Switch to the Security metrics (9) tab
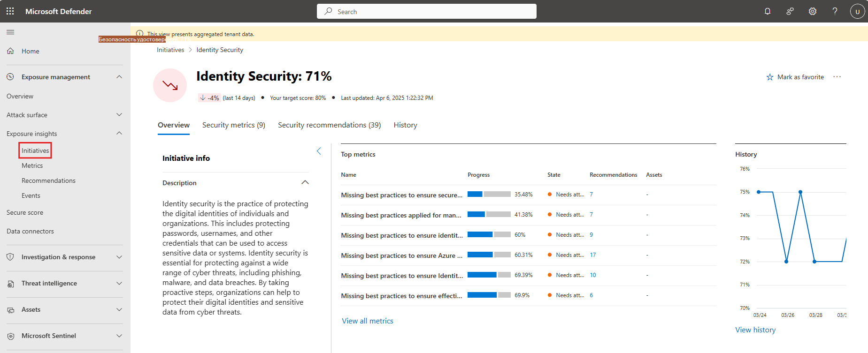 pyautogui.click(x=234, y=125)
